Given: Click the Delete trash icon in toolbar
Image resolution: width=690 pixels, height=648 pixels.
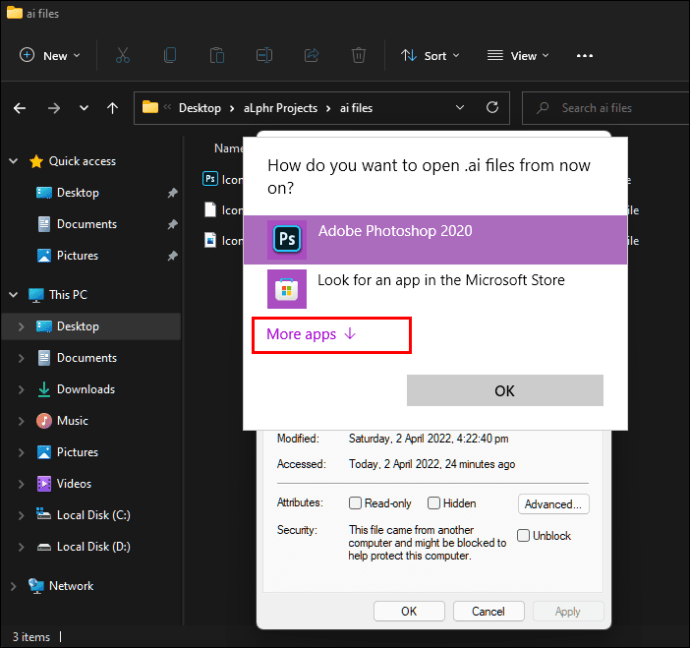Looking at the screenshot, I should tap(359, 55).
